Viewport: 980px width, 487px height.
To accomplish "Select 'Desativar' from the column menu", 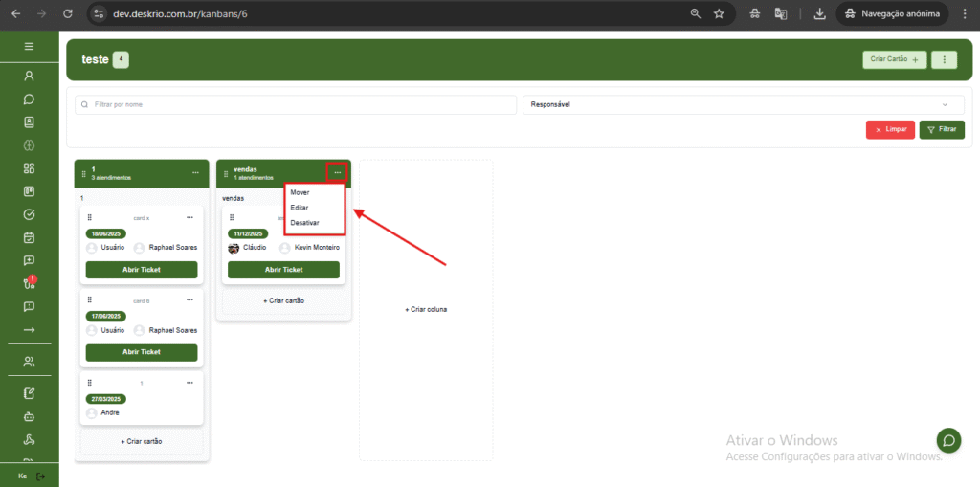I will pyautogui.click(x=304, y=223).
